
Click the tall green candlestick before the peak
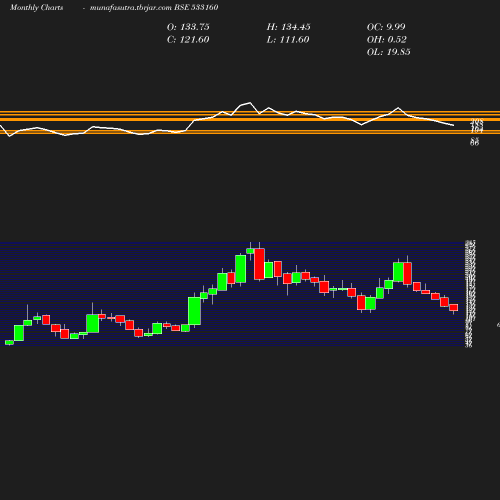point(241,269)
